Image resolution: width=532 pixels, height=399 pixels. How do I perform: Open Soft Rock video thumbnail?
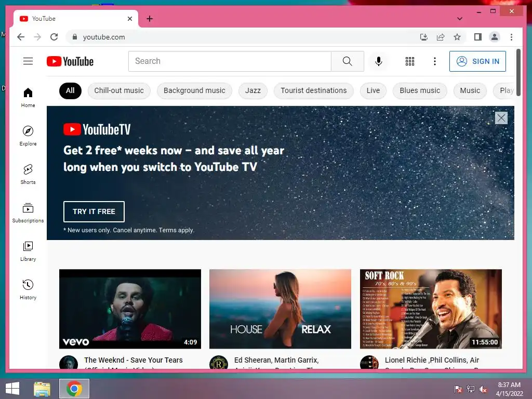tap(431, 309)
